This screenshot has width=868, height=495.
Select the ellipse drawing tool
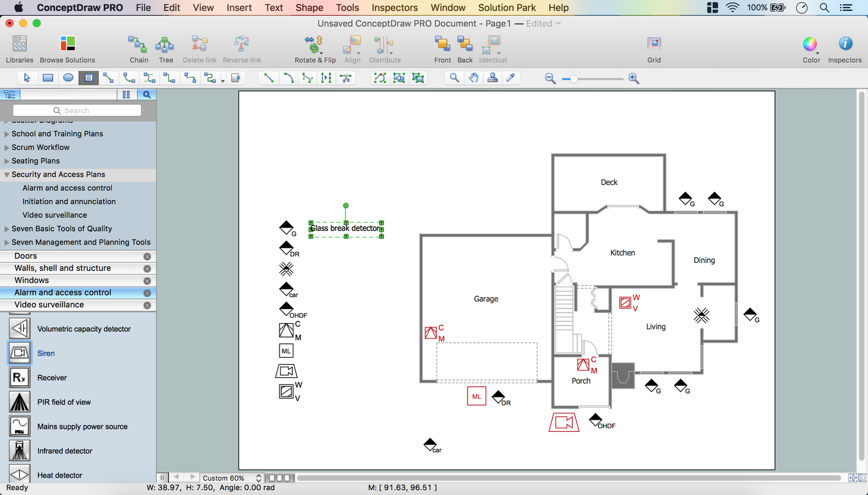coord(68,78)
